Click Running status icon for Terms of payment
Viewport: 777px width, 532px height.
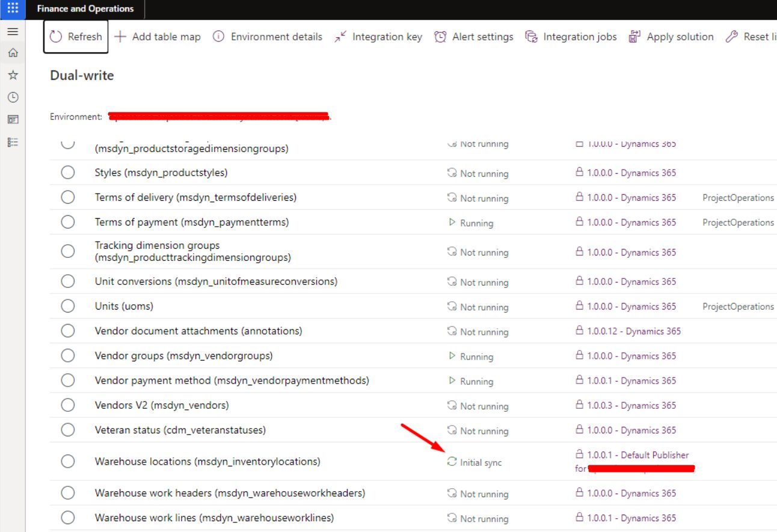point(452,222)
